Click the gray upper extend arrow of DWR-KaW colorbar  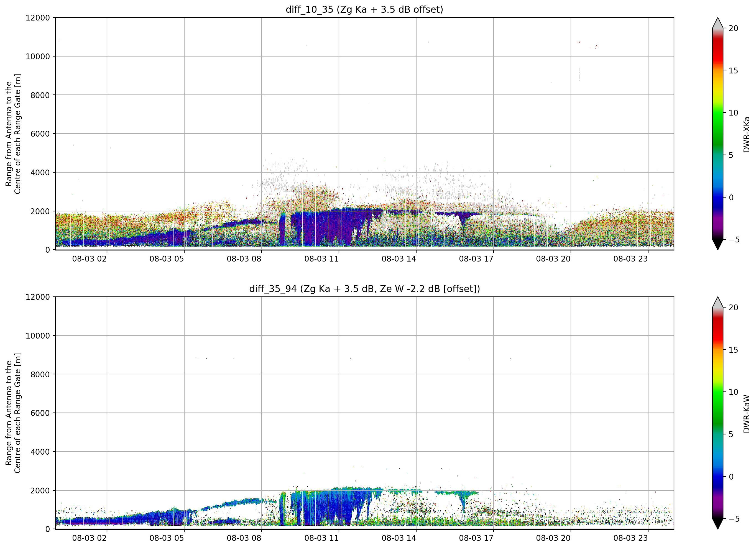pyautogui.click(x=718, y=303)
